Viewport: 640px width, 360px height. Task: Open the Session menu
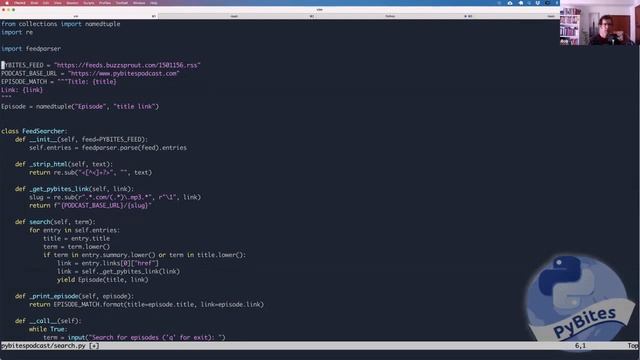[72, 3]
